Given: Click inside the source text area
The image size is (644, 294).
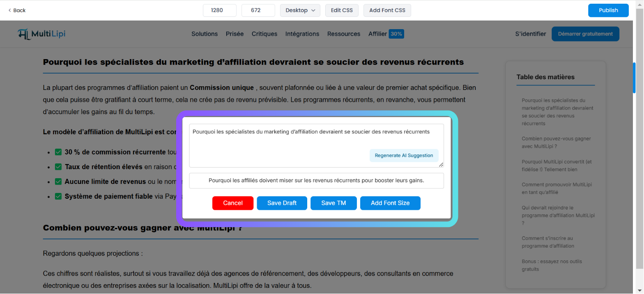Looking at the screenshot, I should tap(316, 145).
